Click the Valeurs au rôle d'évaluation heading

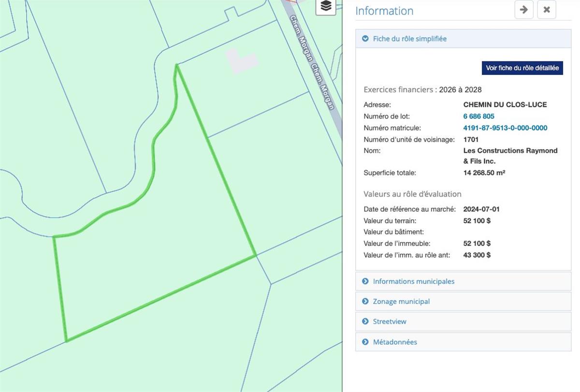[412, 194]
